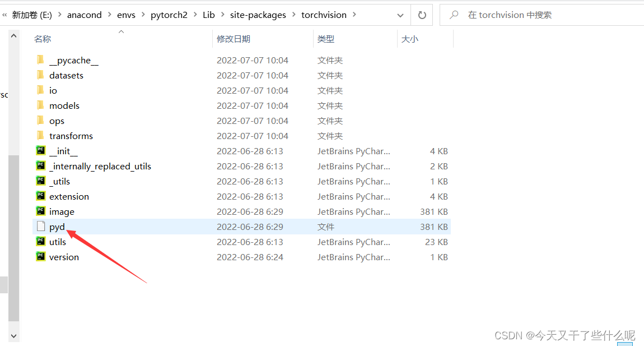
Task: Select the version file name
Action: pos(64,257)
